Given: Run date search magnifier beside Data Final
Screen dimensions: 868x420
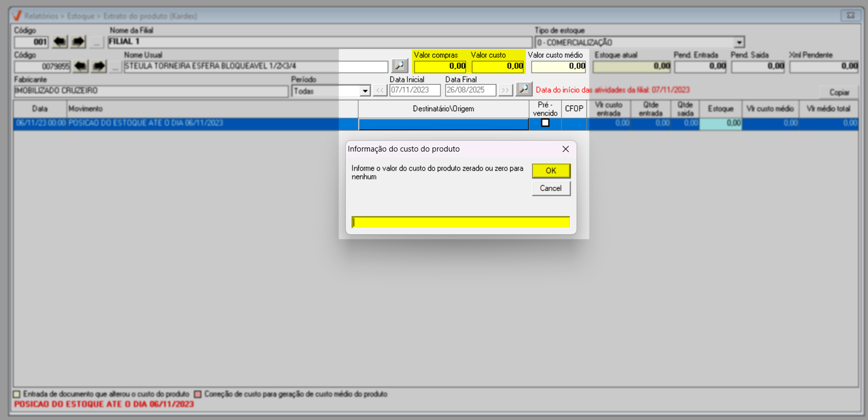Looking at the screenshot, I should click(x=524, y=89).
